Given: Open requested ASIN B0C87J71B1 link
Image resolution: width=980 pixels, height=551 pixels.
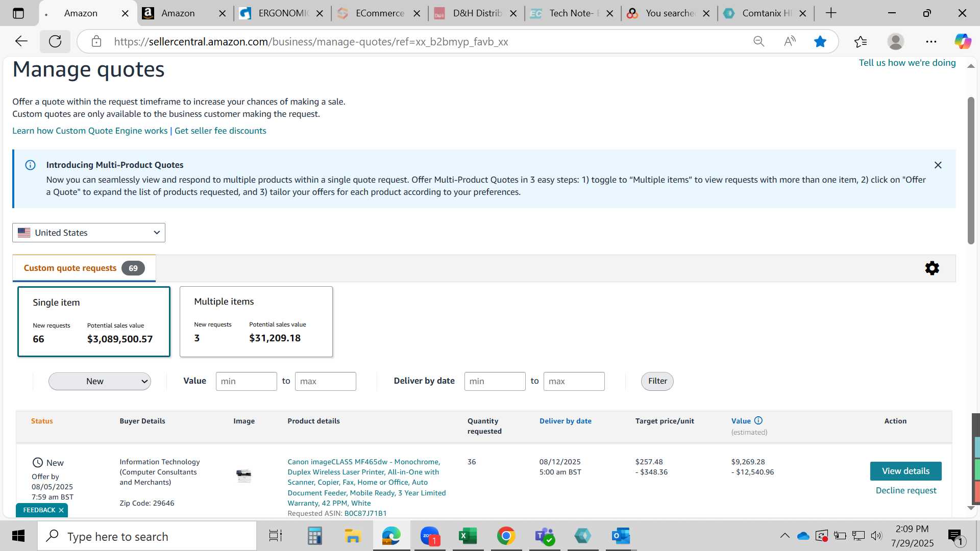Looking at the screenshot, I should (365, 513).
